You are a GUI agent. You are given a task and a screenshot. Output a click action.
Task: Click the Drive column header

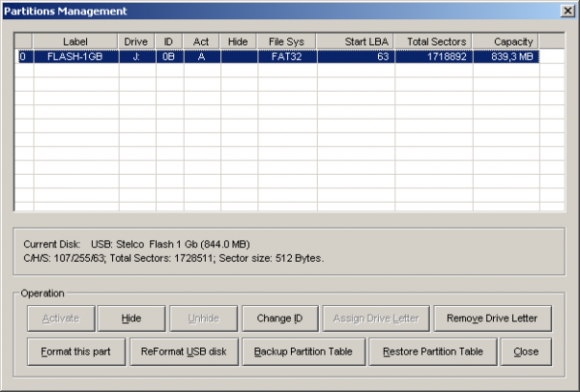coord(136,42)
